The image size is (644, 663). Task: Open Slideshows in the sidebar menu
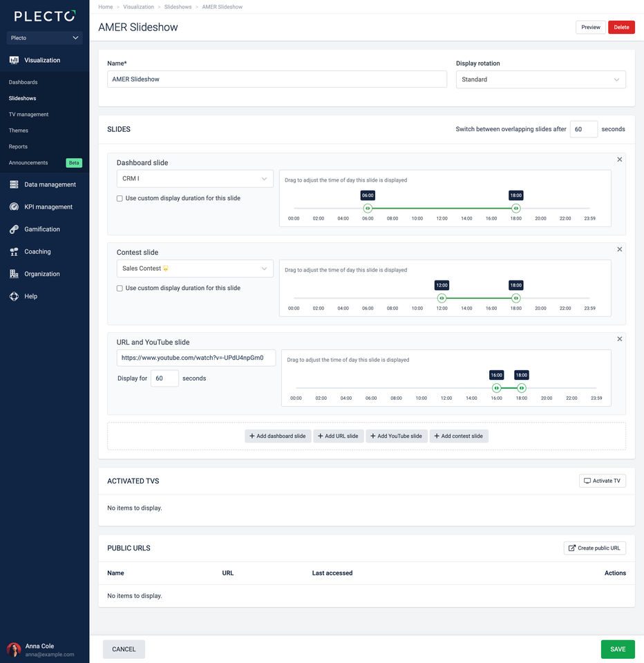click(23, 98)
